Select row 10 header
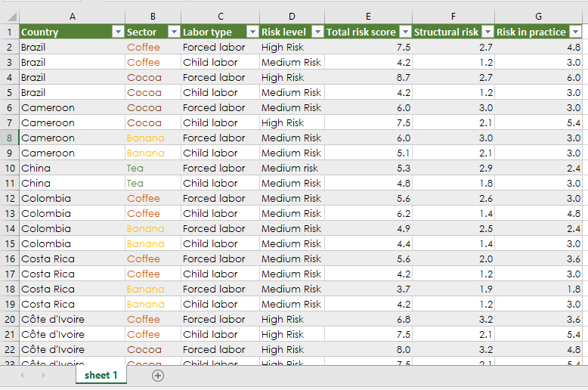Viewport: 588px width, 390px height. point(9,168)
